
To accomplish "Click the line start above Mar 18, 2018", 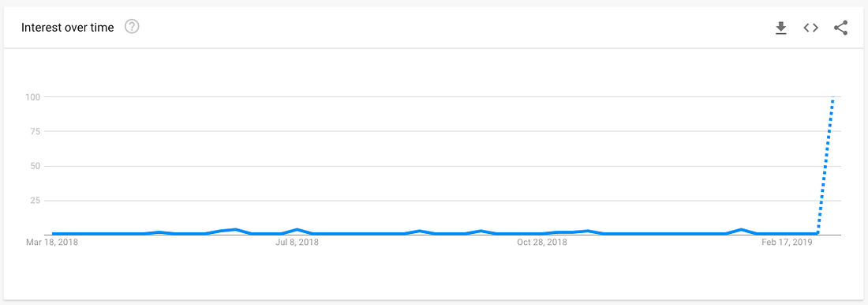I will [53, 233].
